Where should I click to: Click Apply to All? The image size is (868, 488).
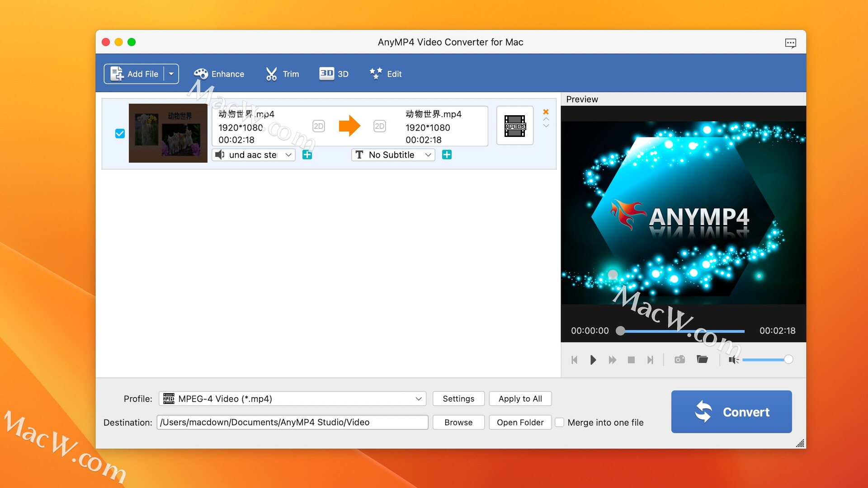pos(520,399)
